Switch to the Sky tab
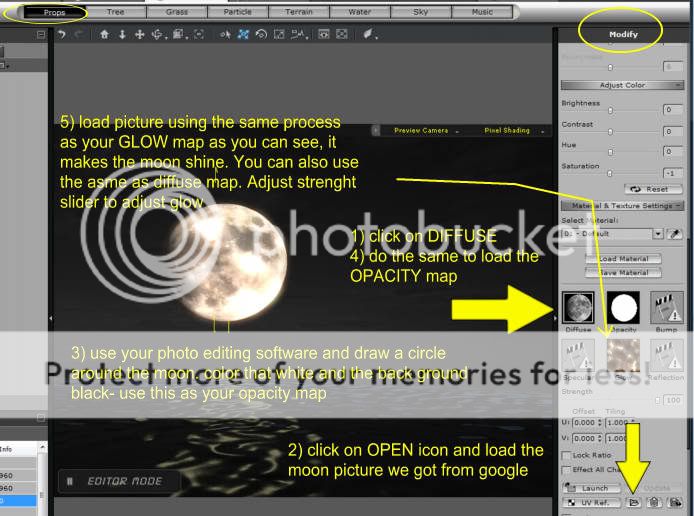 421,12
